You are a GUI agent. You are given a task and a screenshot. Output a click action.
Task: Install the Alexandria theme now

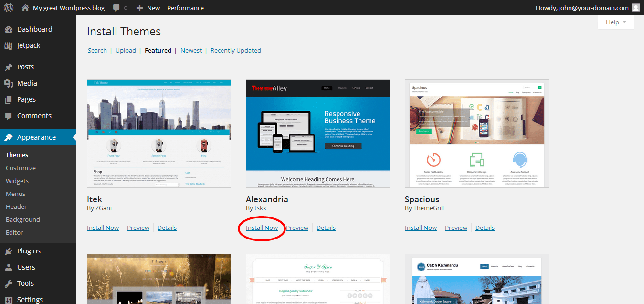click(262, 228)
